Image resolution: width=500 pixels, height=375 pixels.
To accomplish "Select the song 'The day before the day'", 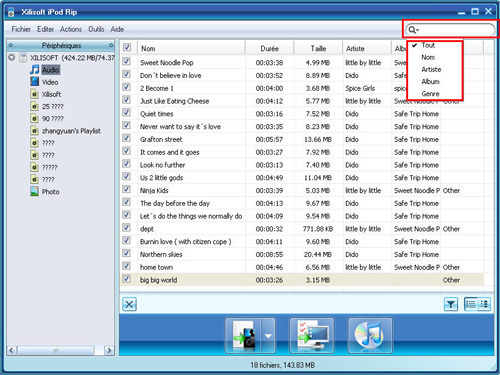I will coord(175,203).
